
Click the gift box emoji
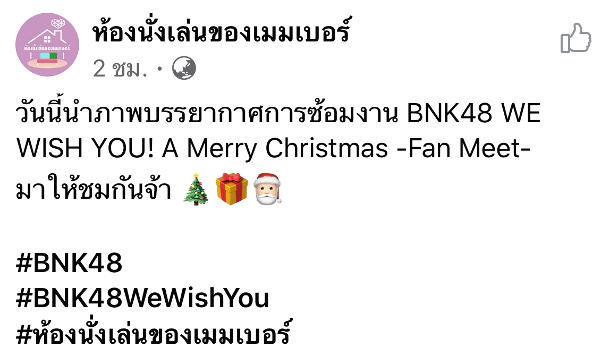click(x=232, y=189)
